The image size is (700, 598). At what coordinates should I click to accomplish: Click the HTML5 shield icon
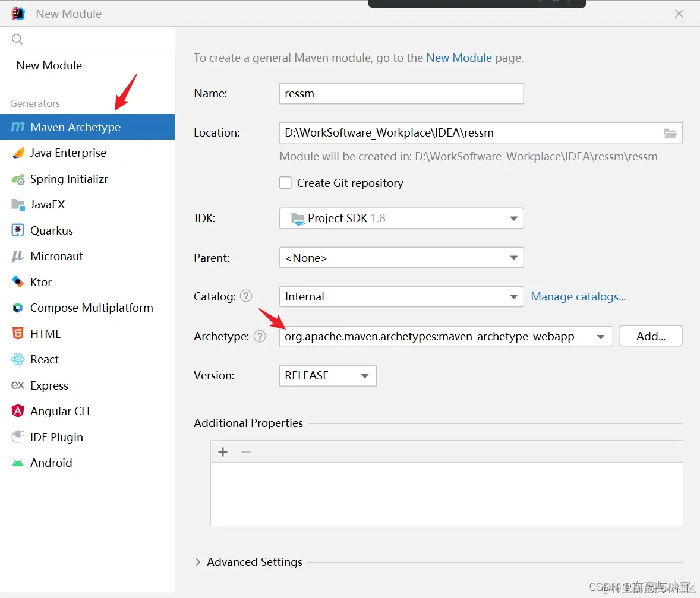point(17,333)
